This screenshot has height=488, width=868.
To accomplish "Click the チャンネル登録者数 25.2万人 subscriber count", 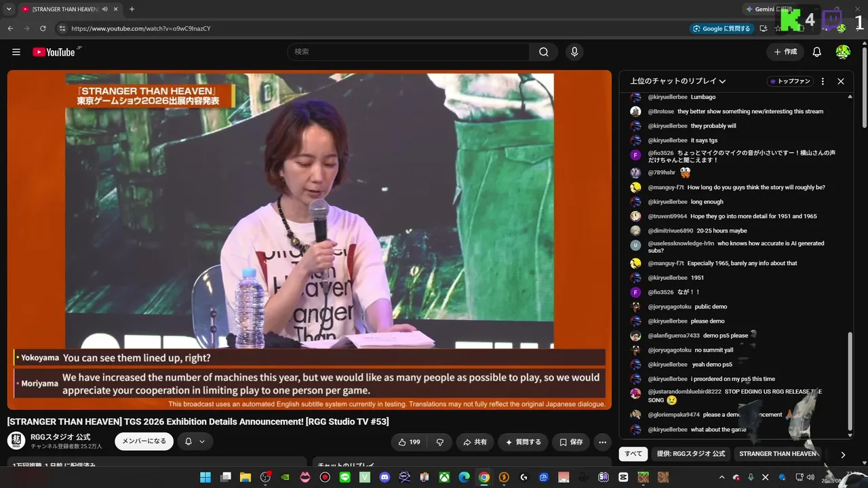I will point(66,447).
